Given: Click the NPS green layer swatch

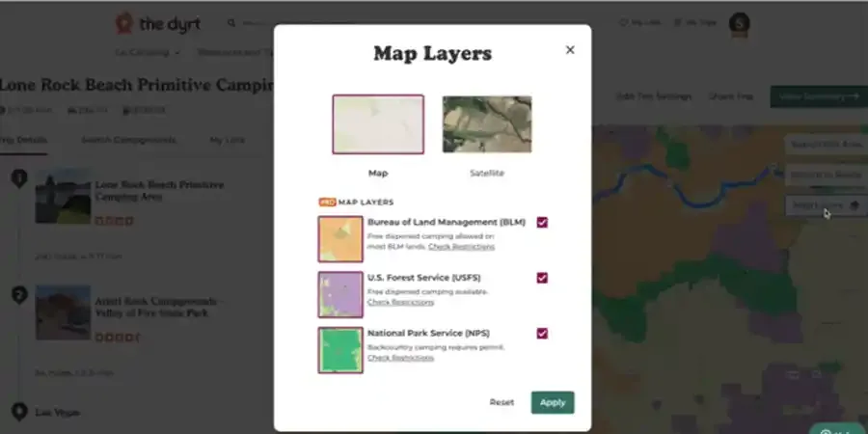Looking at the screenshot, I should click(340, 350).
